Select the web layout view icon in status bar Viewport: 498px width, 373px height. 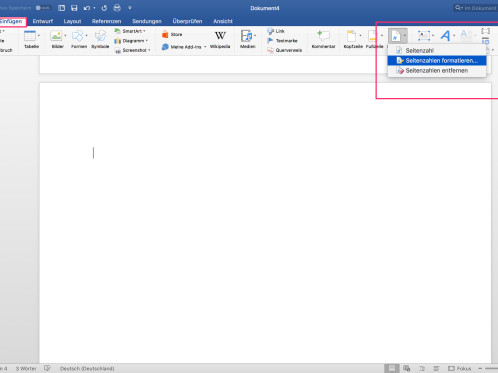point(406,368)
